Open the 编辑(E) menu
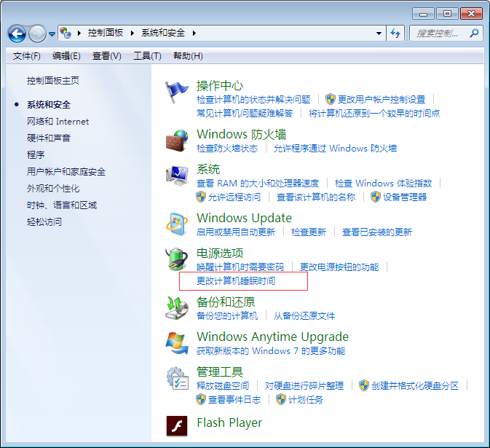The image size is (490, 448). [x=66, y=56]
